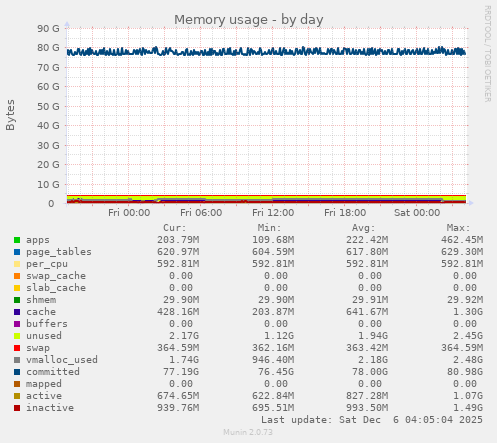Select the 'active' legend label

[44, 396]
